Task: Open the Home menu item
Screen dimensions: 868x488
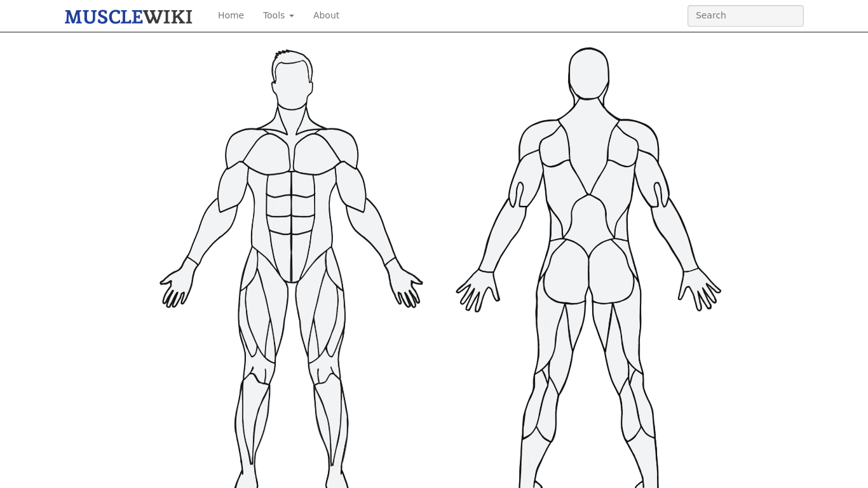Action: (x=231, y=15)
